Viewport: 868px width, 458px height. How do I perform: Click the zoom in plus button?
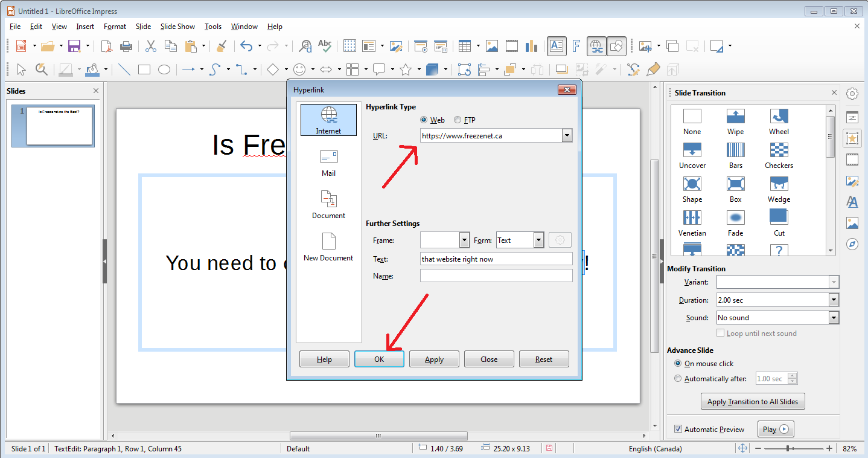[829, 448]
